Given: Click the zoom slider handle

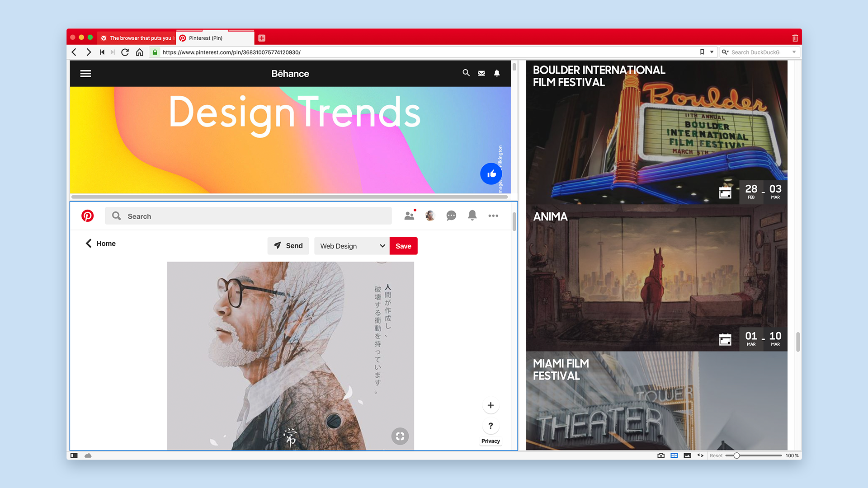Looking at the screenshot, I should click(736, 455).
